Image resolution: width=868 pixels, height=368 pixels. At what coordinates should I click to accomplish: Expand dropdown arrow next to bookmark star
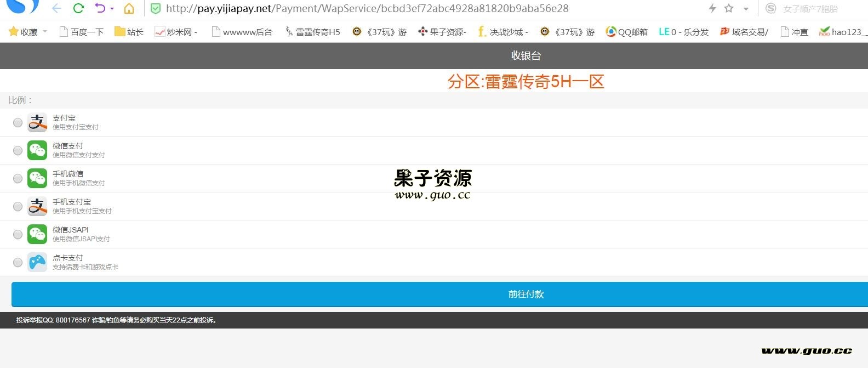[x=746, y=9]
